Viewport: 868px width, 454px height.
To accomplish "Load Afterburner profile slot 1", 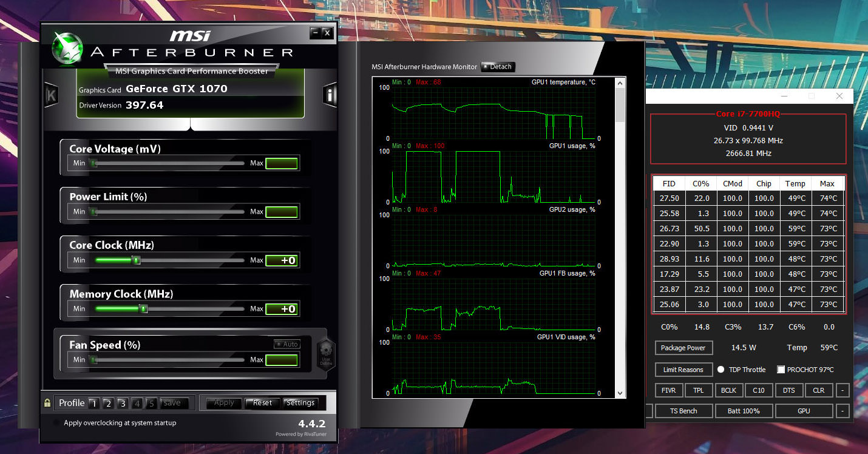I will pyautogui.click(x=93, y=403).
